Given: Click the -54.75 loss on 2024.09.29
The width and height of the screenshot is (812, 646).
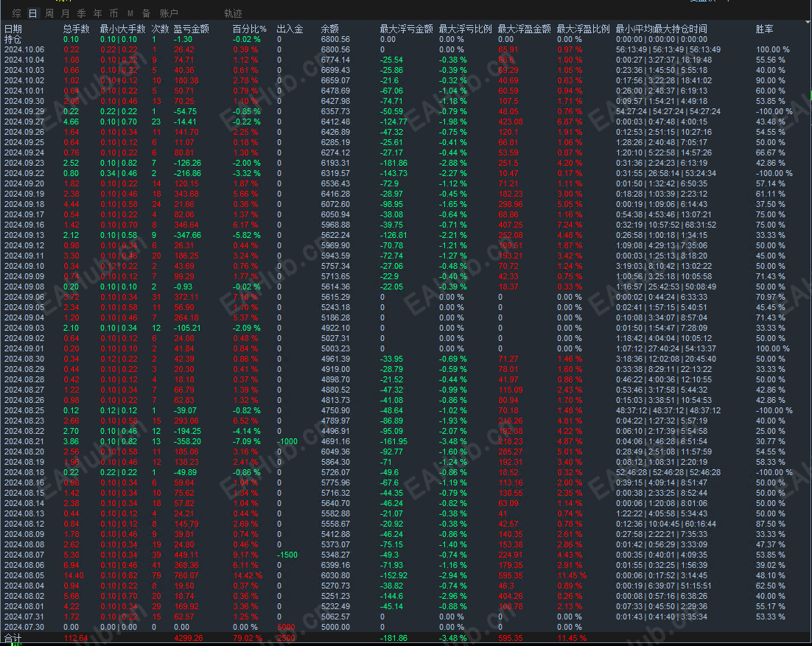Looking at the screenshot, I should coord(186,112).
